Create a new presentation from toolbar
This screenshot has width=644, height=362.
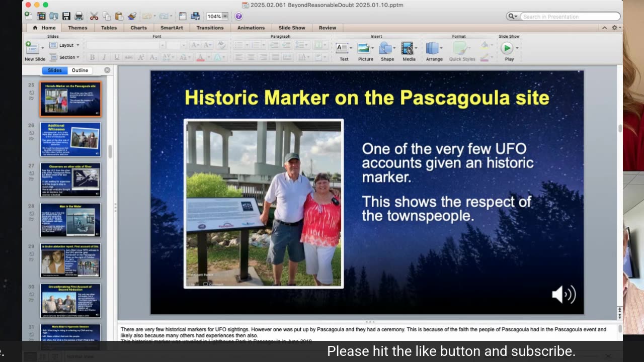point(29,16)
